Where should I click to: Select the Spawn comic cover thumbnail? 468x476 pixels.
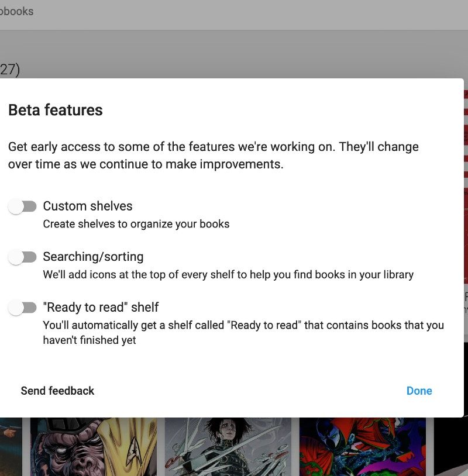pos(362,447)
